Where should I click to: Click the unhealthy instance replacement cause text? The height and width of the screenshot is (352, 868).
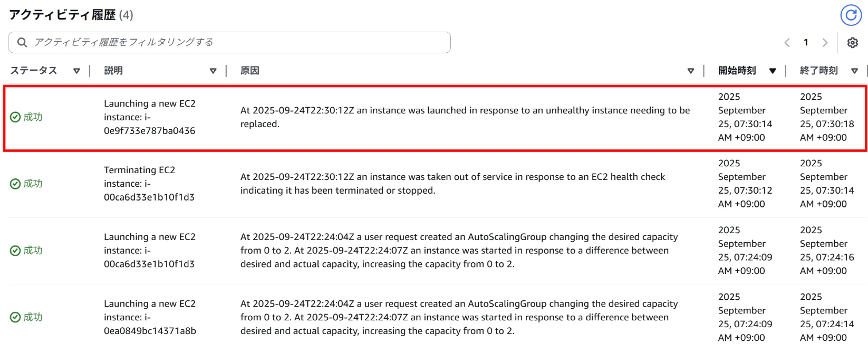(x=465, y=117)
